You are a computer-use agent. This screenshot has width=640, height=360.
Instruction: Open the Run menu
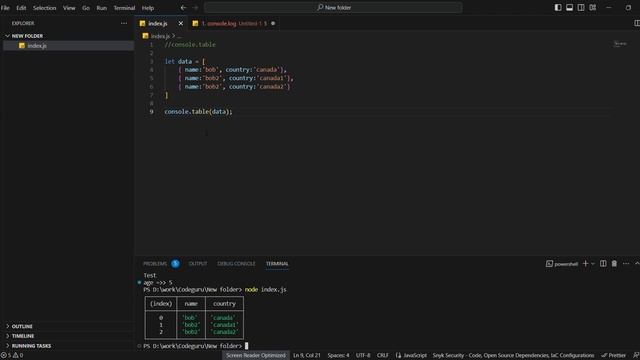(102, 8)
